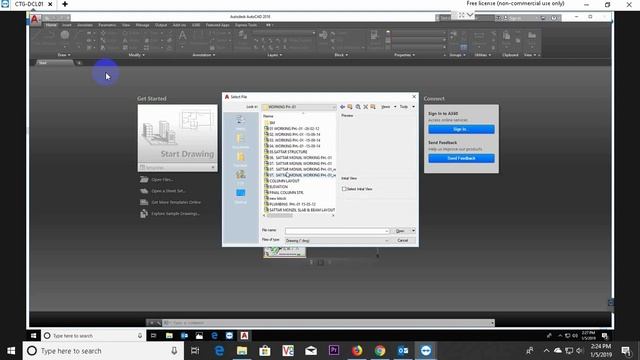Click the arrow next to the Open button
Viewport: 640px width, 360px height.
(413, 231)
